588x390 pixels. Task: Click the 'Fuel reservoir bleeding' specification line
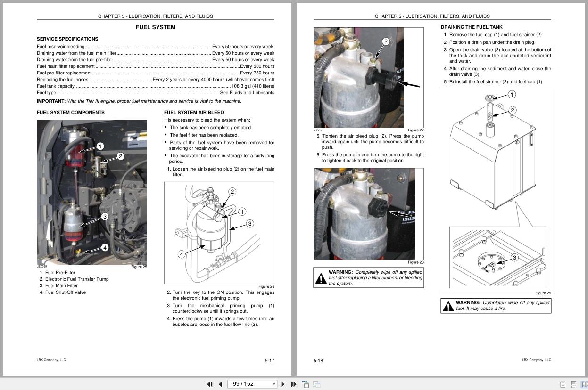tap(156, 47)
